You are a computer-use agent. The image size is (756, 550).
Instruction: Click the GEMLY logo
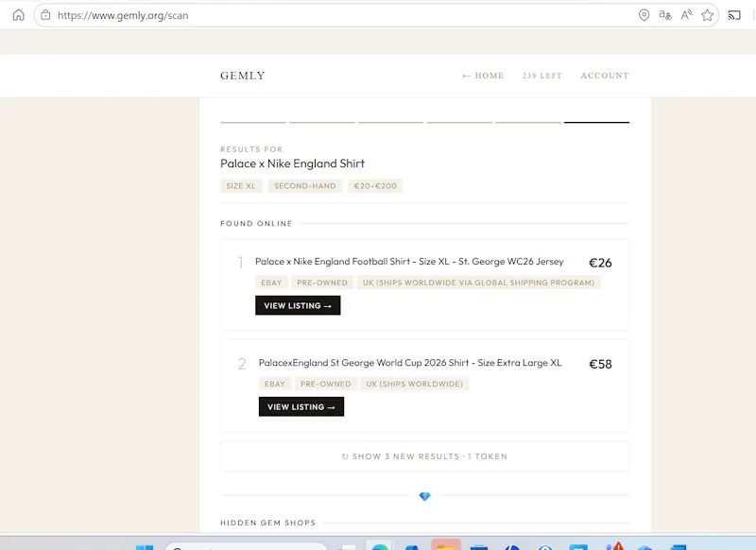(x=243, y=76)
